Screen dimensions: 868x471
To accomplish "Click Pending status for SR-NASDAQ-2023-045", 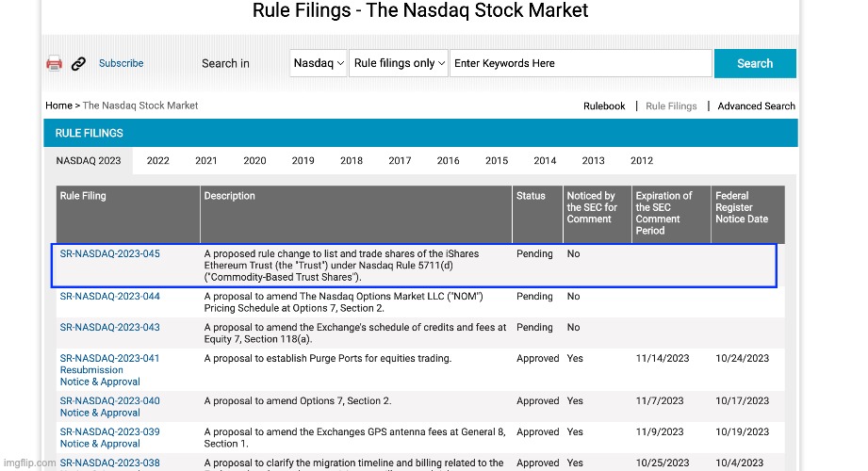I will click(x=534, y=253).
